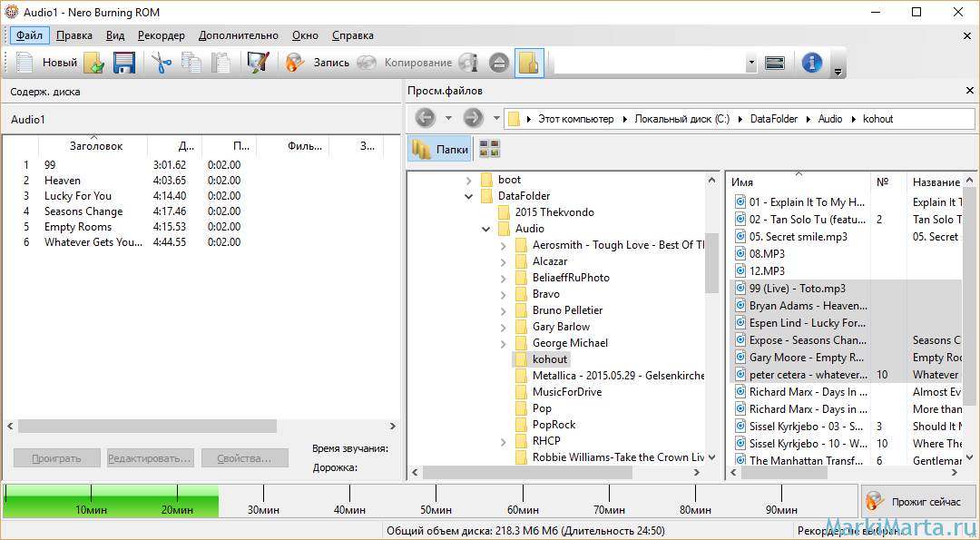Click the Запись burn icon in toolbar

pyautogui.click(x=295, y=63)
